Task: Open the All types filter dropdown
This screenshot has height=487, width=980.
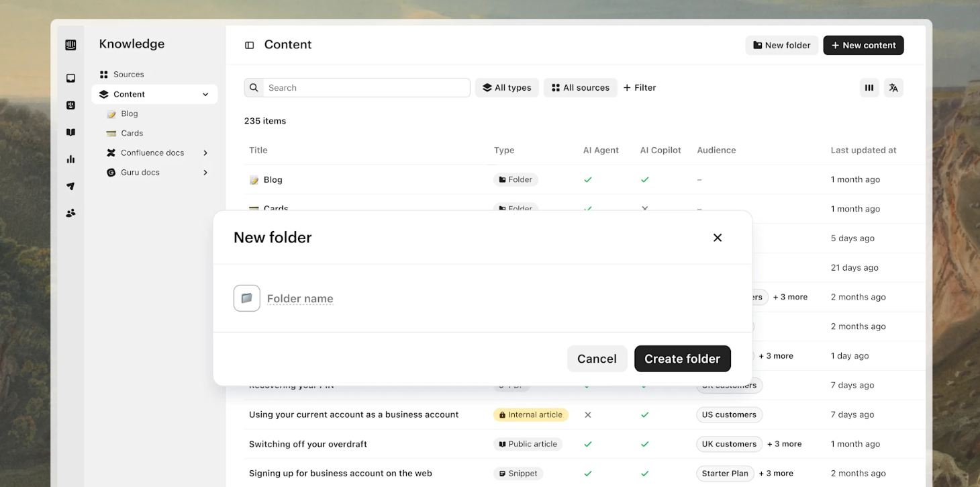Action: coord(507,87)
